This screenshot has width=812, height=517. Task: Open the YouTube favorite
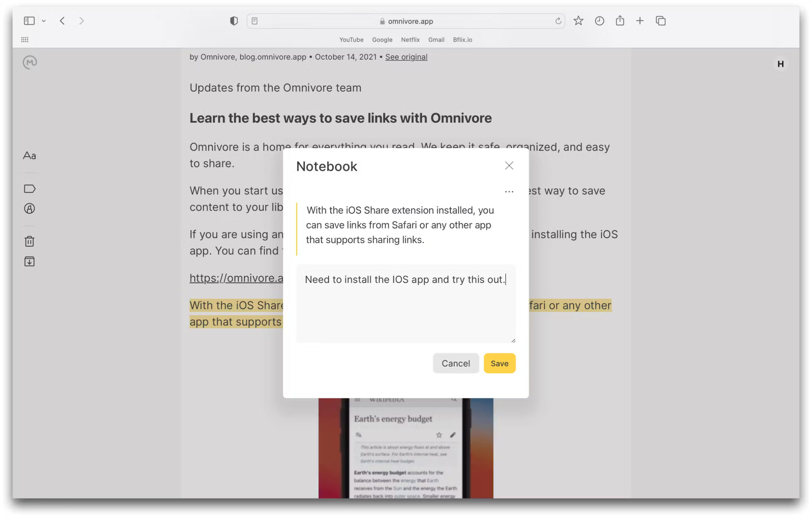point(351,40)
